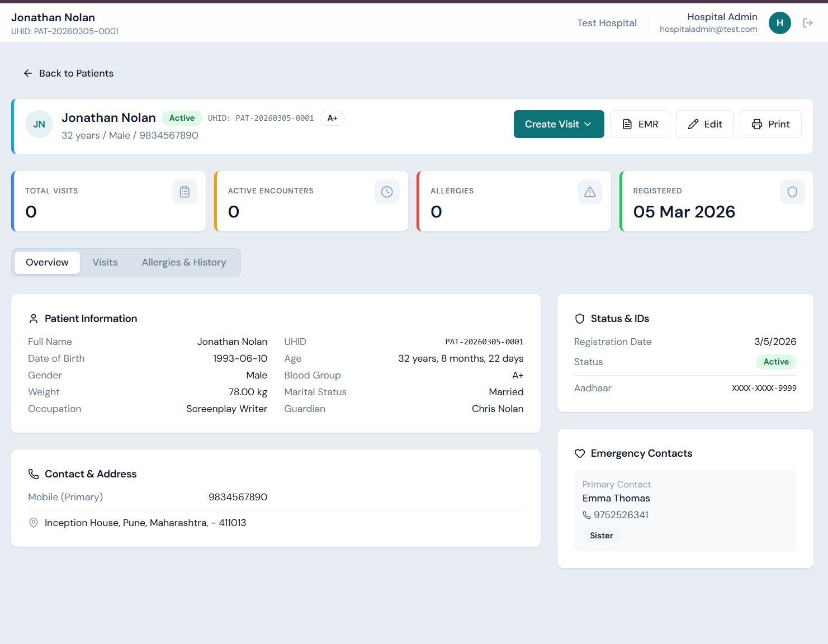Screen dimensions: 828x644
Task: Edit the patient record
Action: click(x=704, y=124)
